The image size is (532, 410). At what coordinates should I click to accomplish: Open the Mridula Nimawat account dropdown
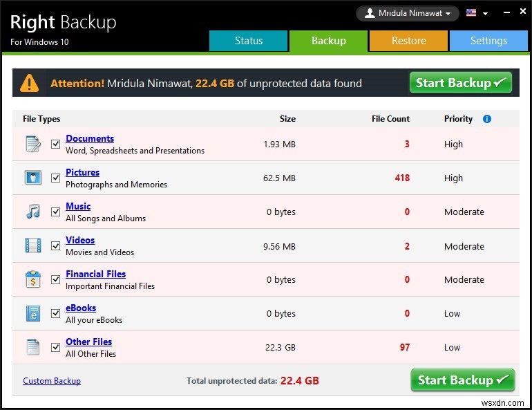(408, 13)
